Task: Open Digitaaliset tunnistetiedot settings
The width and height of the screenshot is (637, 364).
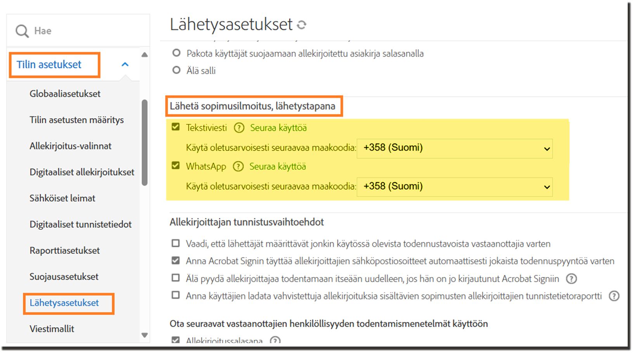Action: tap(80, 224)
